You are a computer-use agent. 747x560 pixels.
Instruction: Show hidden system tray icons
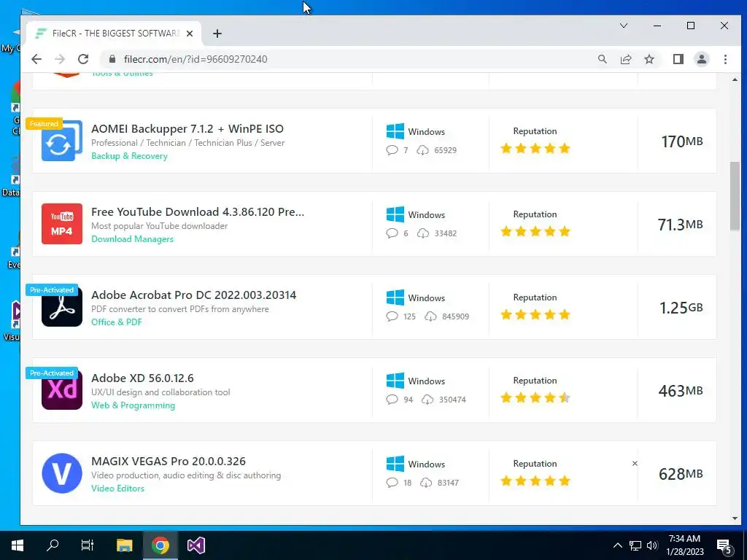click(617, 545)
